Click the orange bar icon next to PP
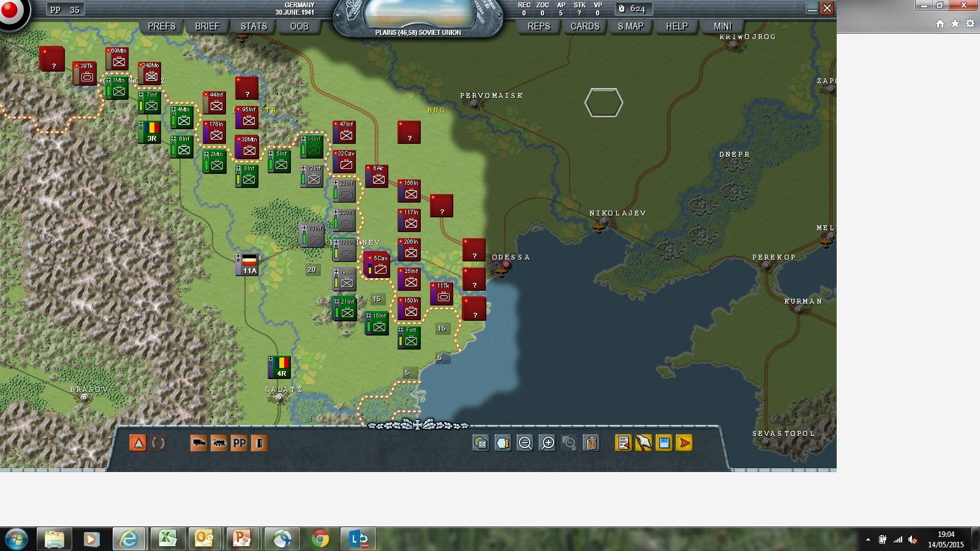The height and width of the screenshot is (551, 980). pos(259,443)
